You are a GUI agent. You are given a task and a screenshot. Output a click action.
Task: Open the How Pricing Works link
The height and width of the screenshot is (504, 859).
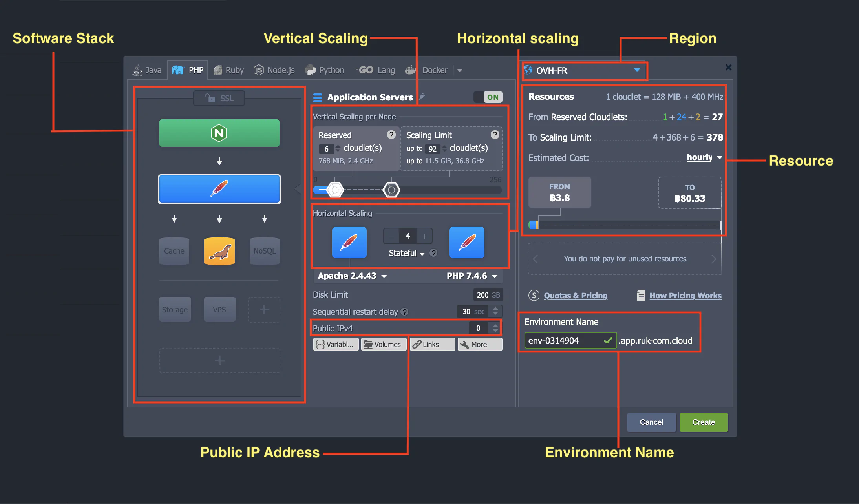[685, 296]
